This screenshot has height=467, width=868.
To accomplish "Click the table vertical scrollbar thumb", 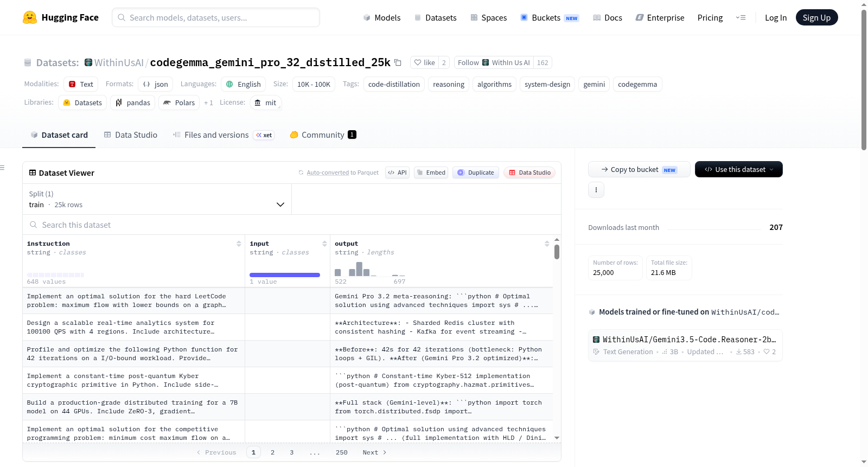I will pos(557,252).
